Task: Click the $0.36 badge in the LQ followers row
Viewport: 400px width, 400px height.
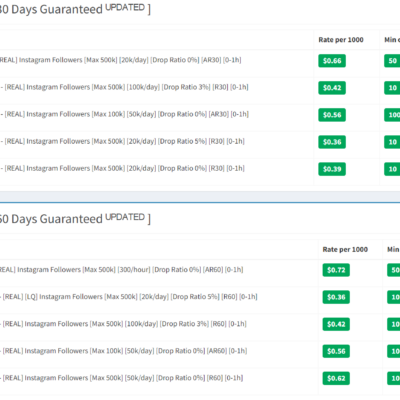Action: click(x=336, y=297)
